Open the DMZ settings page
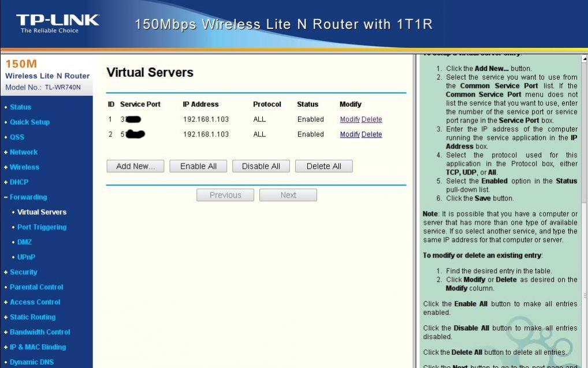Viewport: 588px width, 368px height. [x=24, y=242]
